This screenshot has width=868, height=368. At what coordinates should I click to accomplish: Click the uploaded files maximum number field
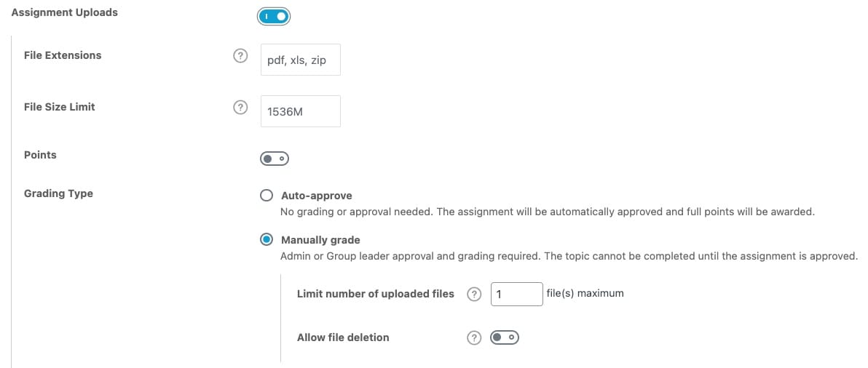pos(517,294)
